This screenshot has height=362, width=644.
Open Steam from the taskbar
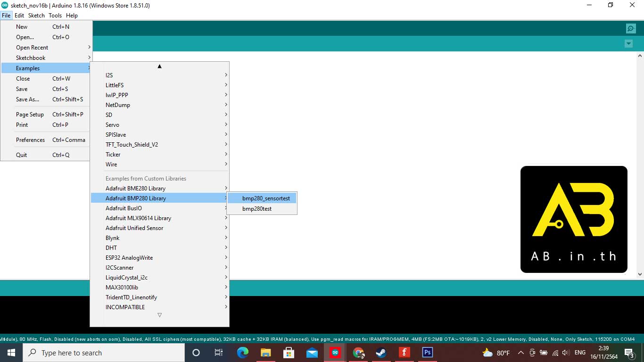tap(381, 353)
